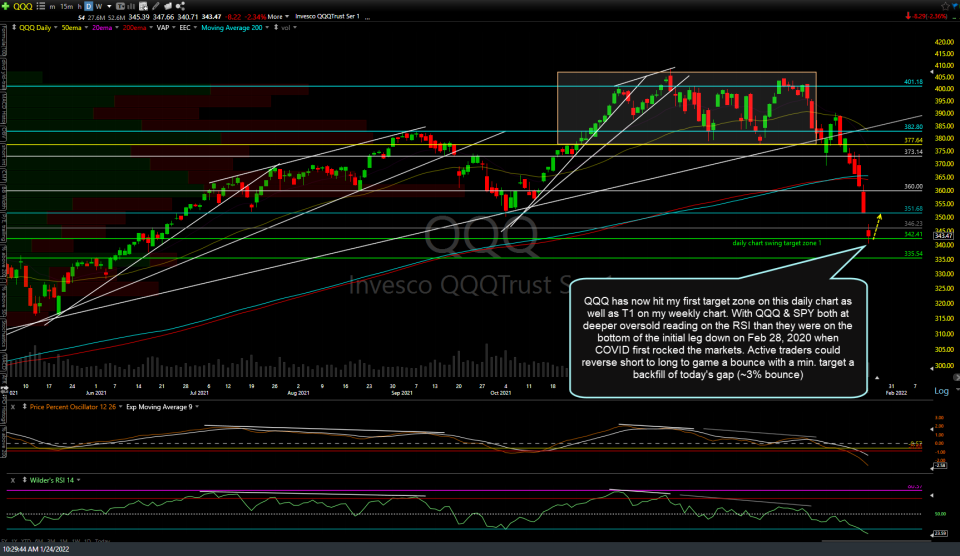
Task: Click the Tc text tool icon
Action: point(120,6)
